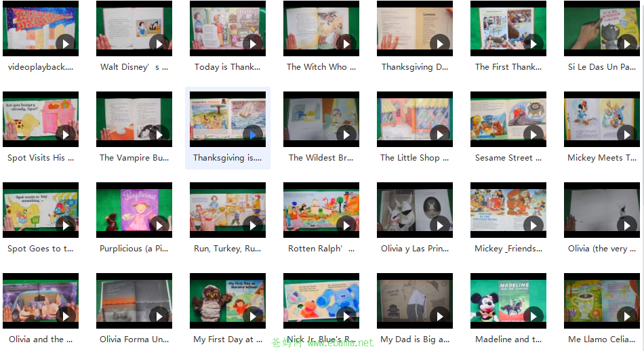Image resolution: width=644 pixels, height=351 pixels.
Task: Click the file name "The Wildest Br..."
Action: click(x=321, y=158)
